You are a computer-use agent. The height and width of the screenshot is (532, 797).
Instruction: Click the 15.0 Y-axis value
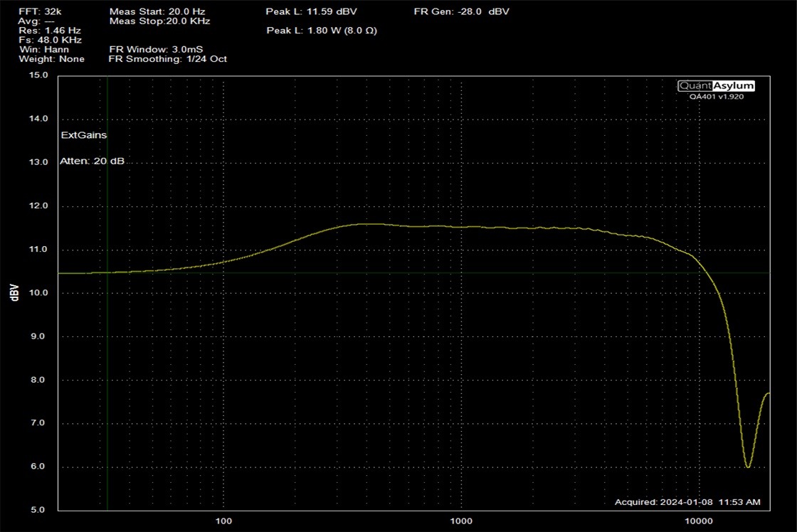[x=38, y=75]
